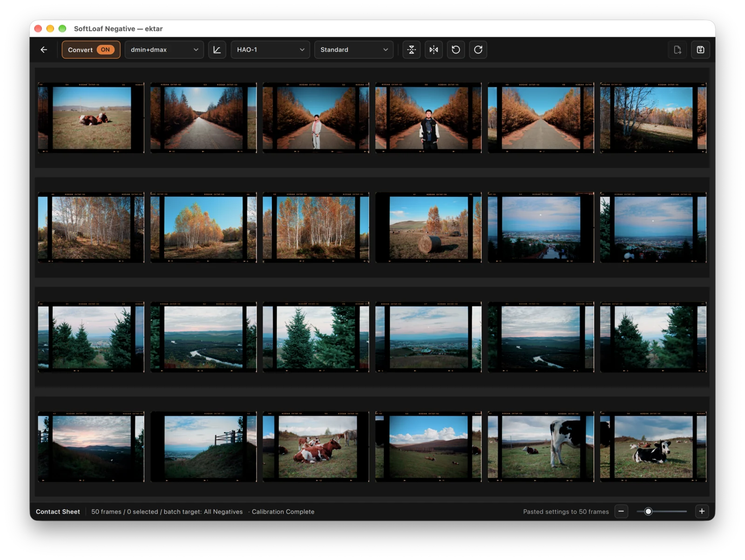This screenshot has width=745, height=560.
Task: Select the wooden fence hillside frame
Action: (x=203, y=446)
